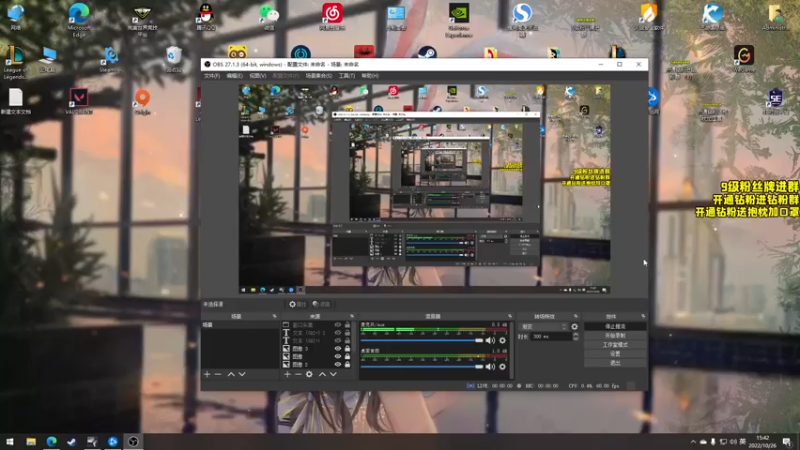Toggle lock on 文本 (GDI+) 2 source
This screenshot has width=800, height=450.
347,333
